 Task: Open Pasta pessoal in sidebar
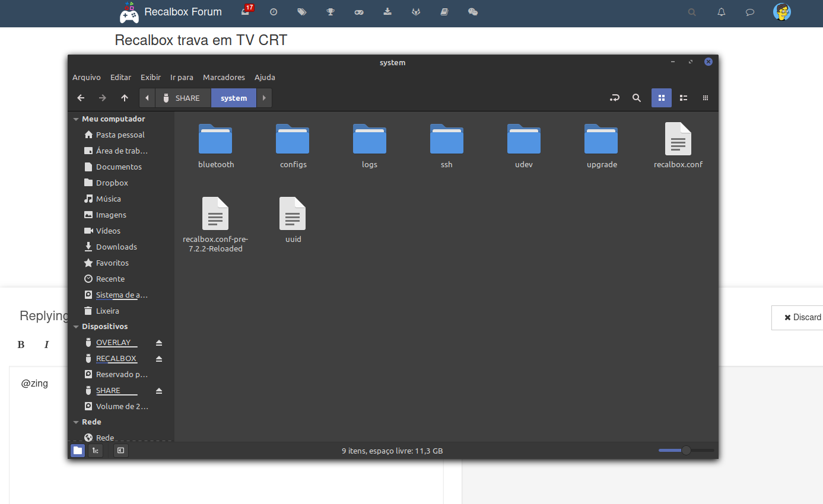[x=120, y=135]
